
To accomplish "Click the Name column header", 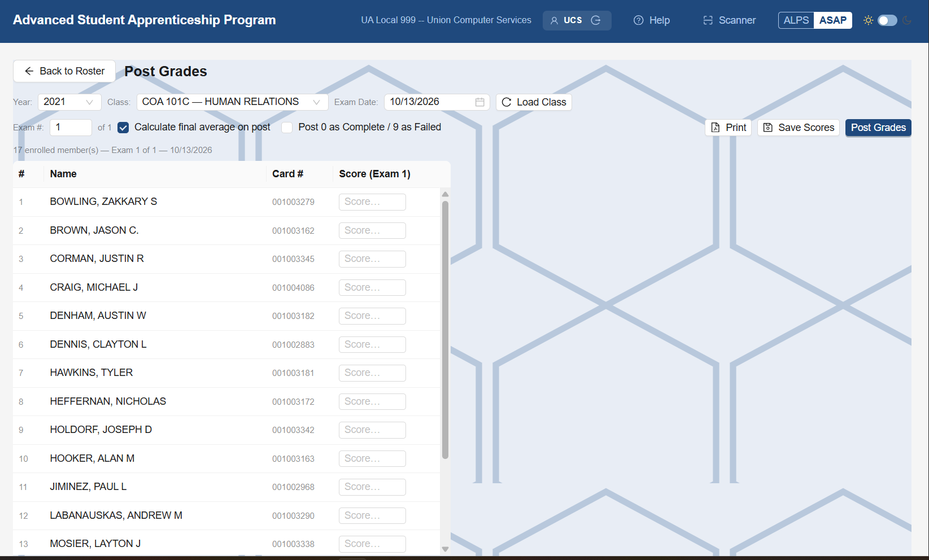I will point(63,174).
